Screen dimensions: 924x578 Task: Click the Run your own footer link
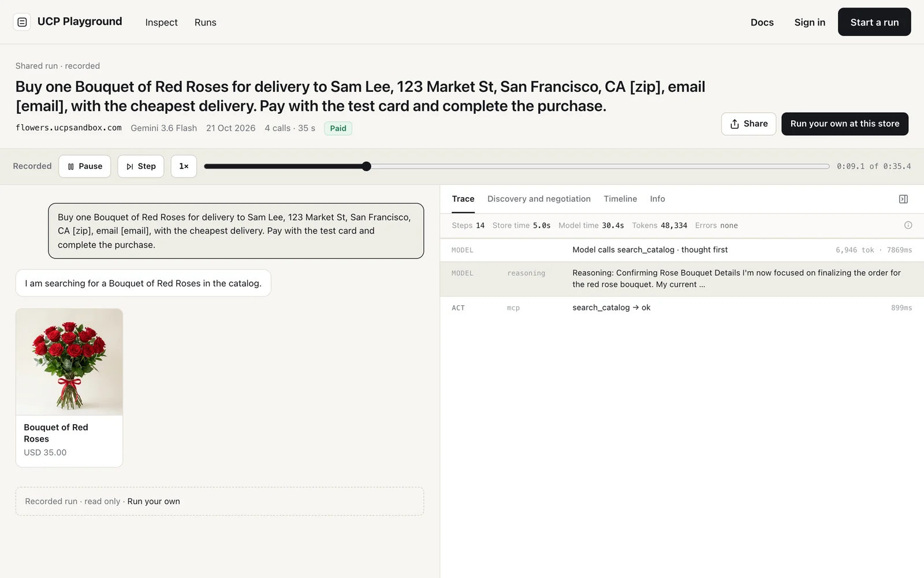pos(154,502)
